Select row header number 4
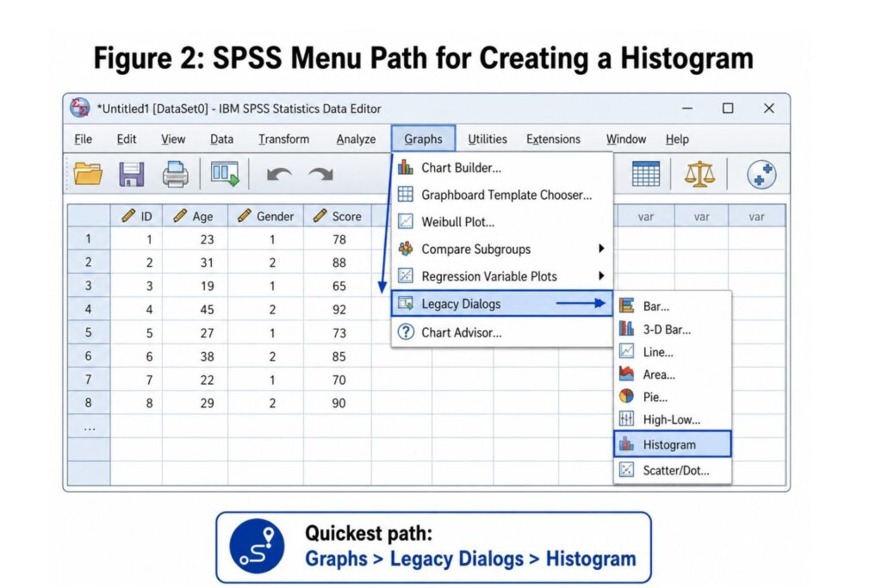Viewport: 882px width, 588px height. click(89, 309)
